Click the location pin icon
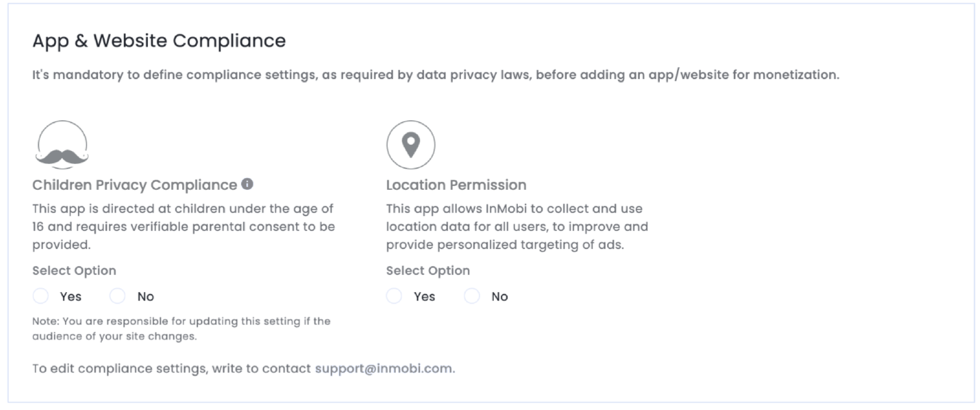The height and width of the screenshot is (410, 980). pos(411,145)
